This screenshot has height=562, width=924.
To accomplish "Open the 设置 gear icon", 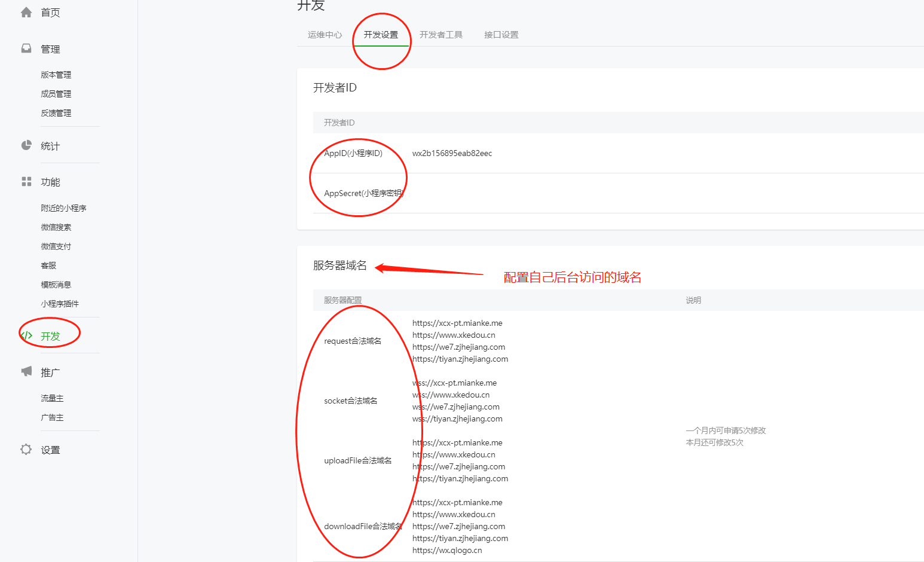I will coord(26,449).
